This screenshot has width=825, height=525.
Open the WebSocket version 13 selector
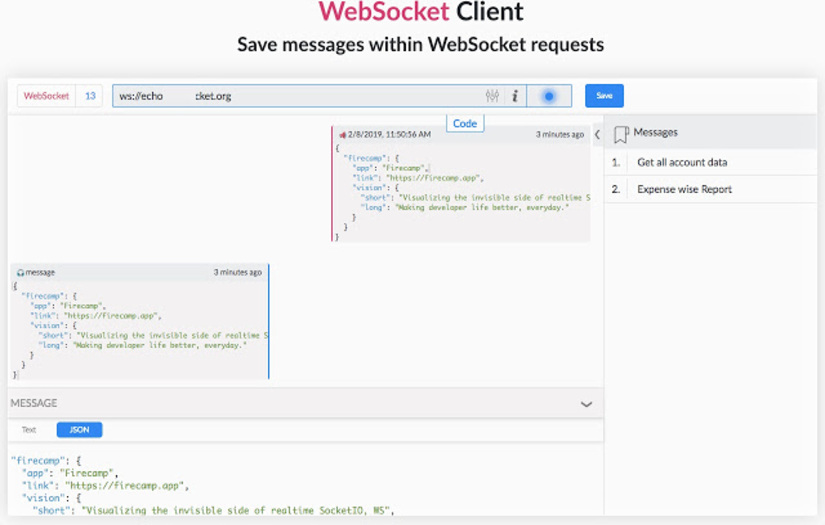90,96
